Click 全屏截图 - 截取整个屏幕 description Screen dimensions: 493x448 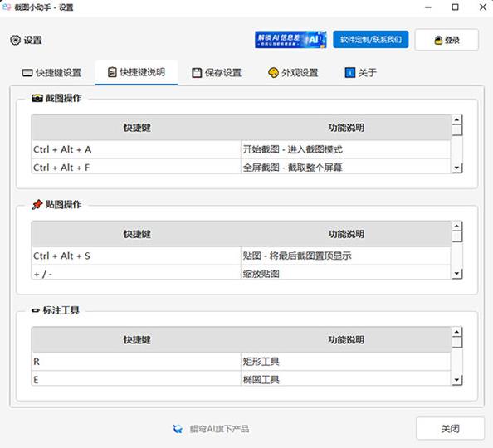[x=346, y=166]
